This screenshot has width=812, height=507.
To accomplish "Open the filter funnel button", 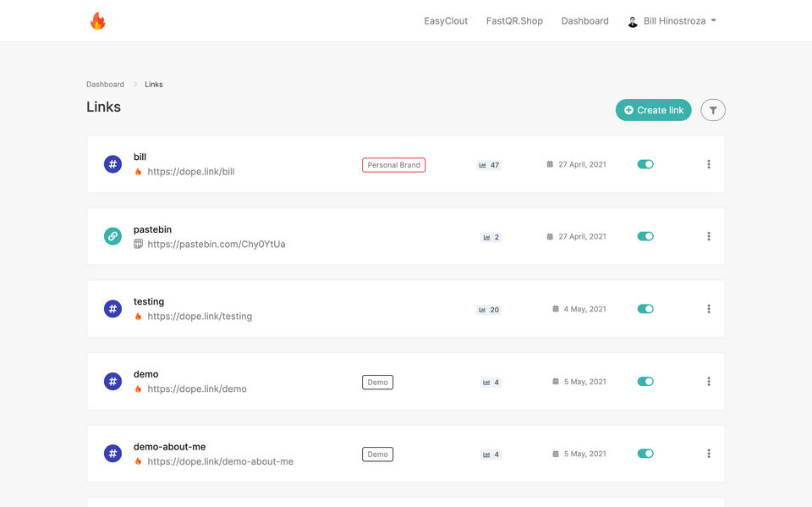I will [x=712, y=110].
